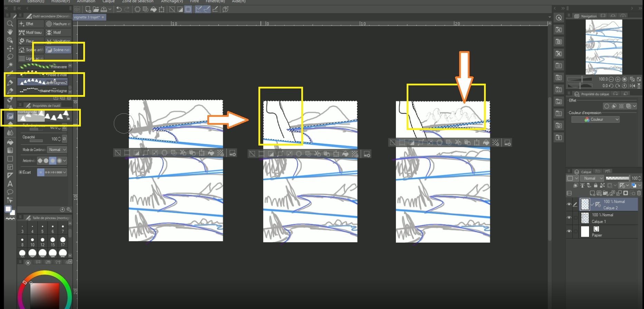Select the Zoom magnifier tool

click(x=10, y=24)
